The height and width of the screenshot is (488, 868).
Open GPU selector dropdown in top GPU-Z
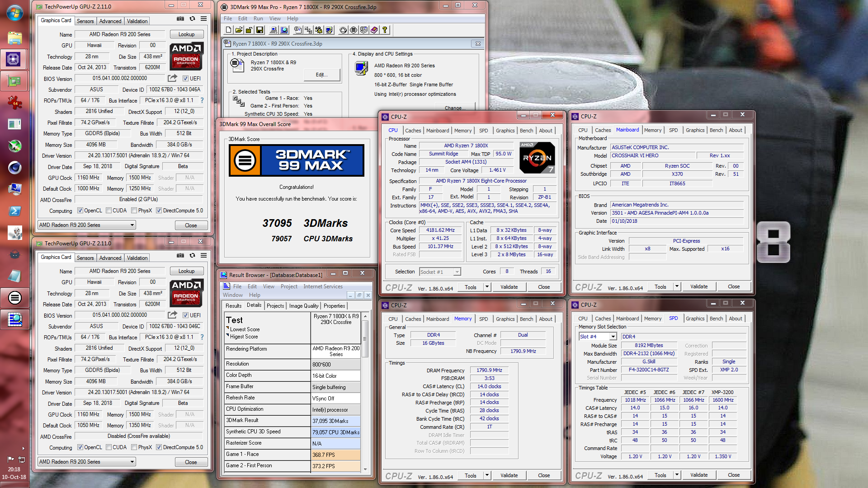(x=87, y=225)
